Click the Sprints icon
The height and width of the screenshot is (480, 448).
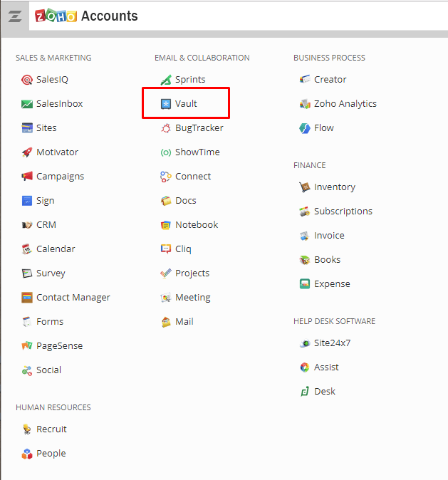(166, 80)
